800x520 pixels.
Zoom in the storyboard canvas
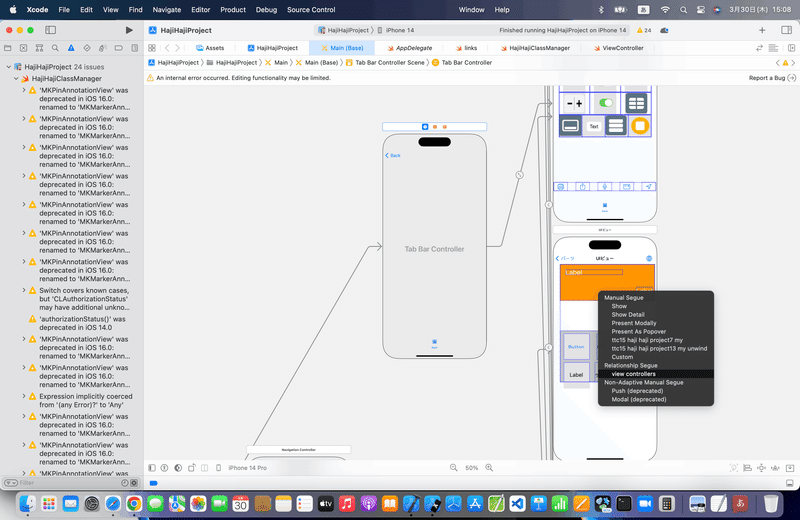click(489, 467)
